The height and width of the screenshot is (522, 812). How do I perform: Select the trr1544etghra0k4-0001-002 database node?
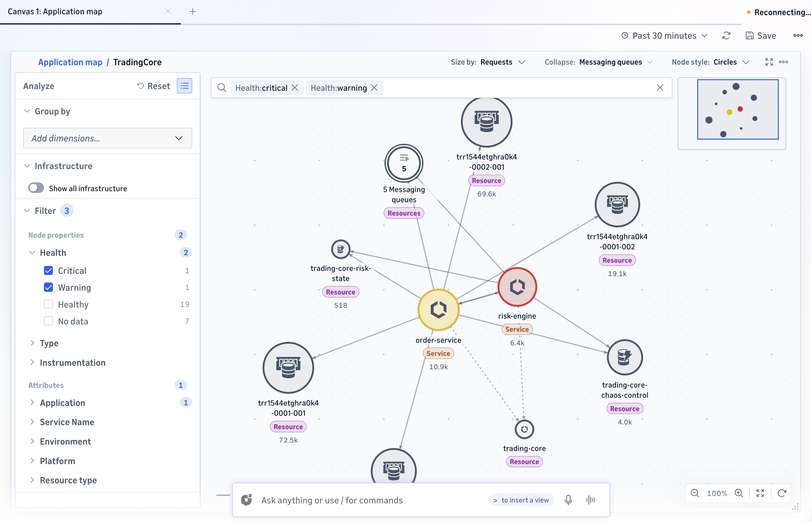[x=617, y=204]
